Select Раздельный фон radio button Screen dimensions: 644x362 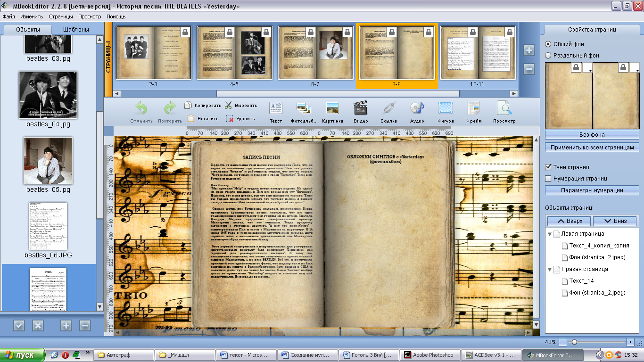(548, 55)
